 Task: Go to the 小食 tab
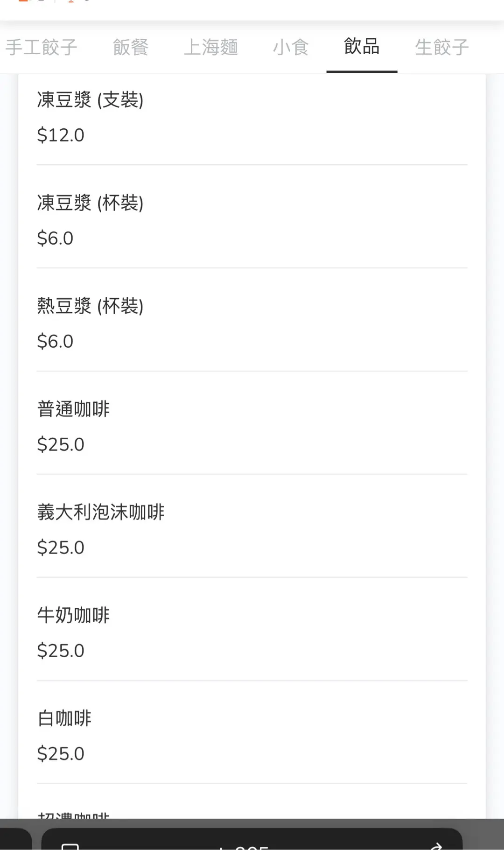point(291,47)
